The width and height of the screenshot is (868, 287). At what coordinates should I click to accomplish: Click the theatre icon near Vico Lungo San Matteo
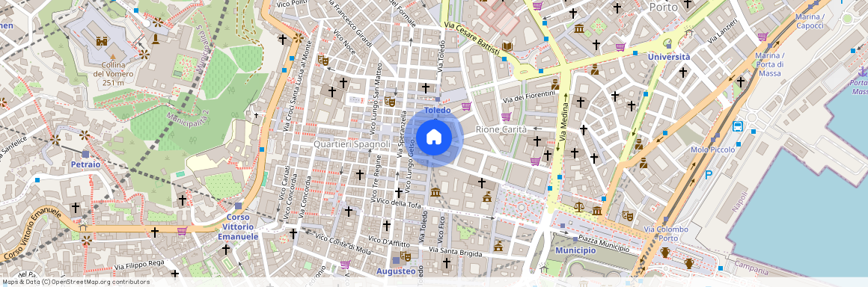click(390, 101)
